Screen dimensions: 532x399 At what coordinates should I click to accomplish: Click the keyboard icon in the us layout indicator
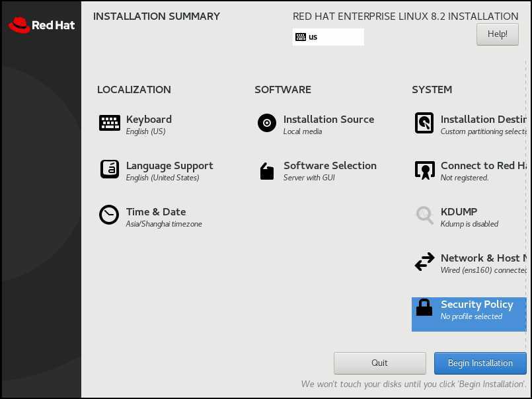tap(301, 37)
